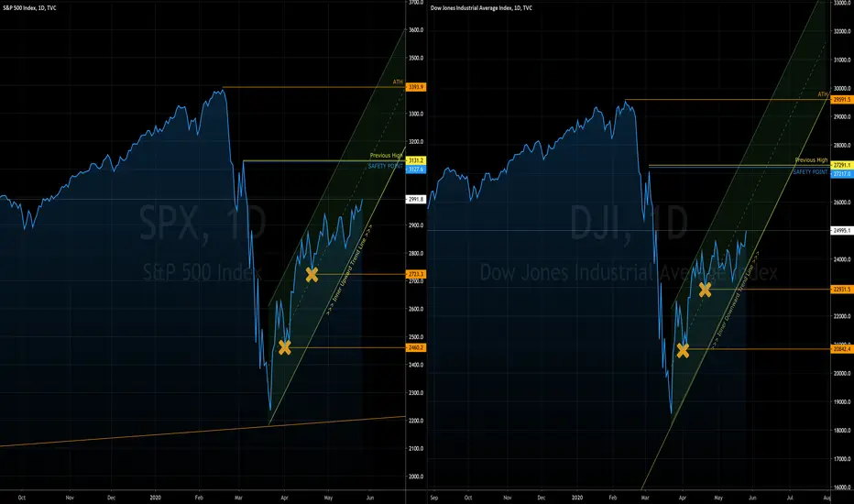Click the white 2991.8 current price tag
The image size is (854, 504).
pyautogui.click(x=416, y=200)
